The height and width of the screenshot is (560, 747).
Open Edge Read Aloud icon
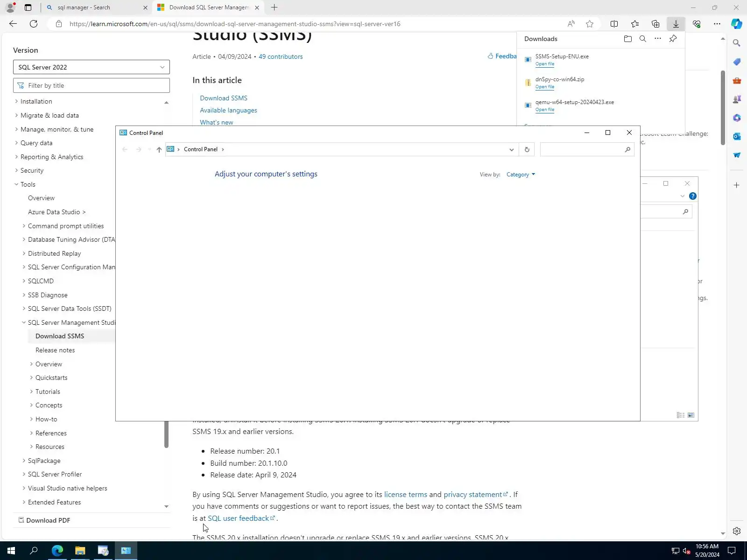point(571,24)
